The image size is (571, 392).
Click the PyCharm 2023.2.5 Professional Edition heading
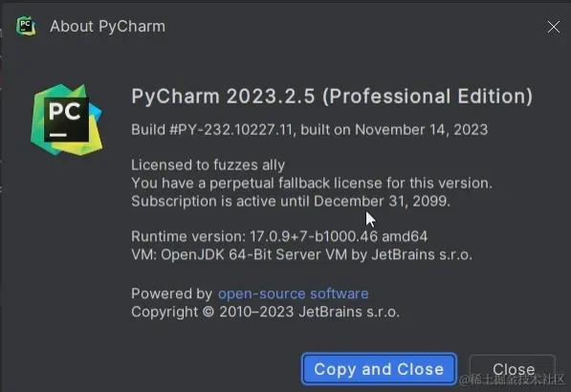tap(332, 97)
